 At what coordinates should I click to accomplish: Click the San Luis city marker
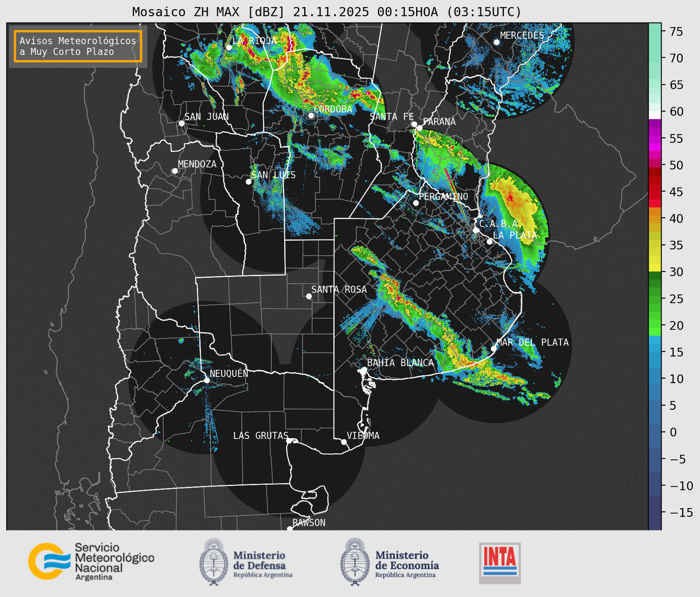[x=249, y=182]
